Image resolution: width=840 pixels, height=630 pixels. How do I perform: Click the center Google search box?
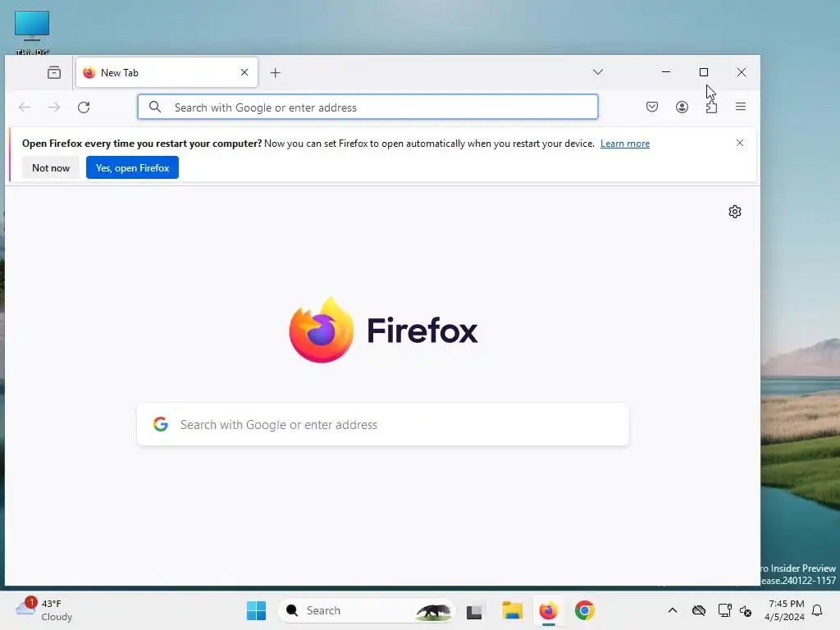[383, 424]
